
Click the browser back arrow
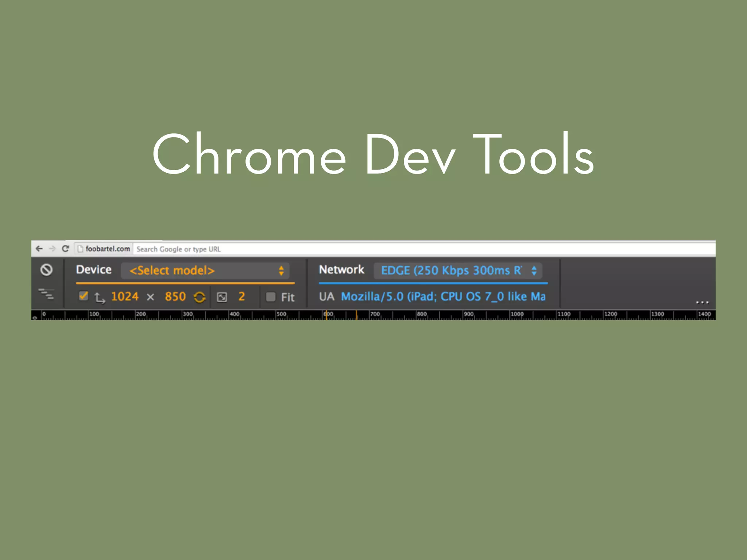pyautogui.click(x=39, y=249)
